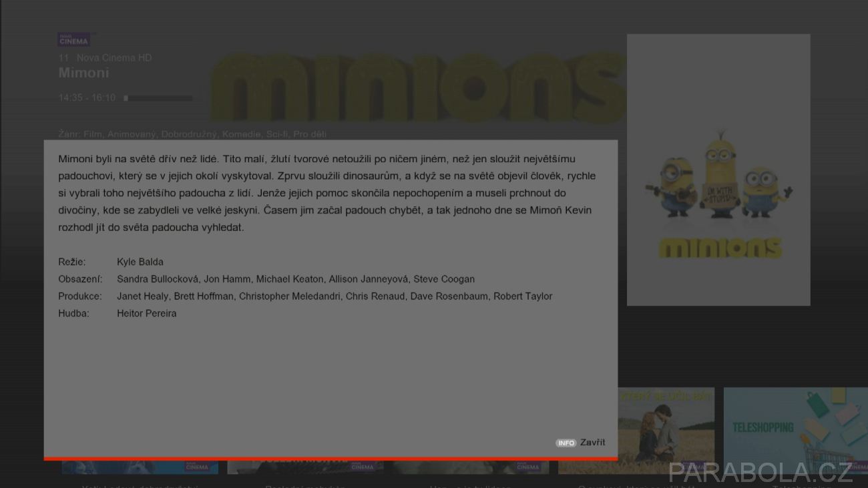Click the programme progress bar

tap(158, 98)
